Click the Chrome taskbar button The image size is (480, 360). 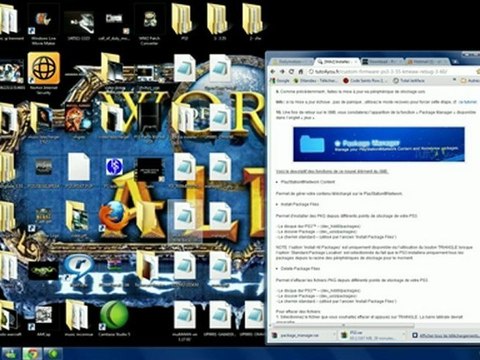(32, 353)
